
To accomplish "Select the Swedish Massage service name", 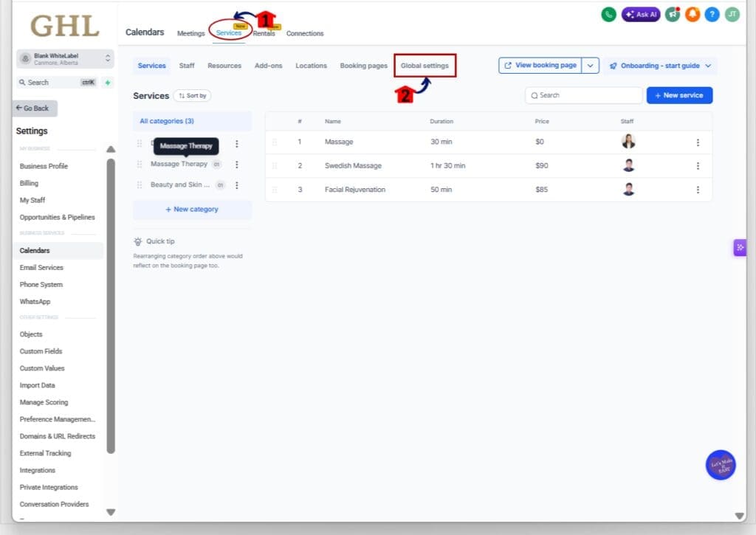I will click(x=353, y=166).
